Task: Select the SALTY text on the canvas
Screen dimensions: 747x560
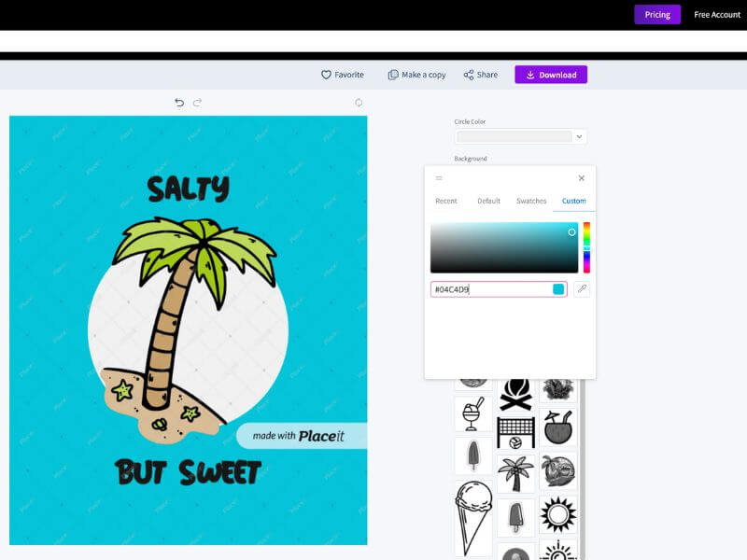Action: (189, 189)
